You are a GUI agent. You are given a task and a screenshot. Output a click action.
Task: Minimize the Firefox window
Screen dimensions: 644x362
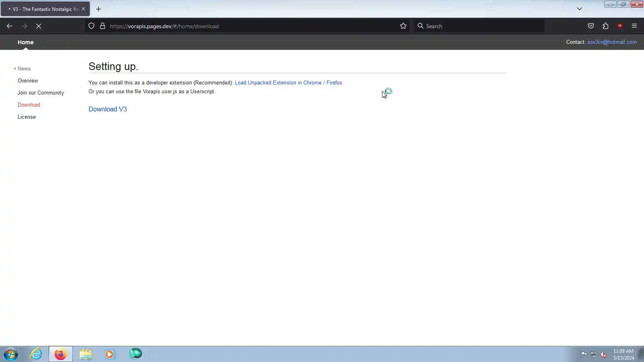point(610,4)
